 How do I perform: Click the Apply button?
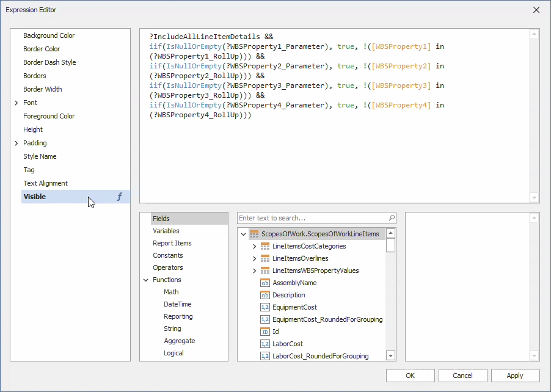click(x=515, y=376)
